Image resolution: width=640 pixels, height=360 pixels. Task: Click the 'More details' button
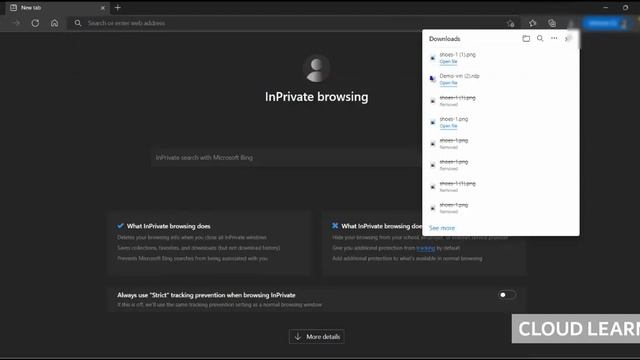coord(317,337)
